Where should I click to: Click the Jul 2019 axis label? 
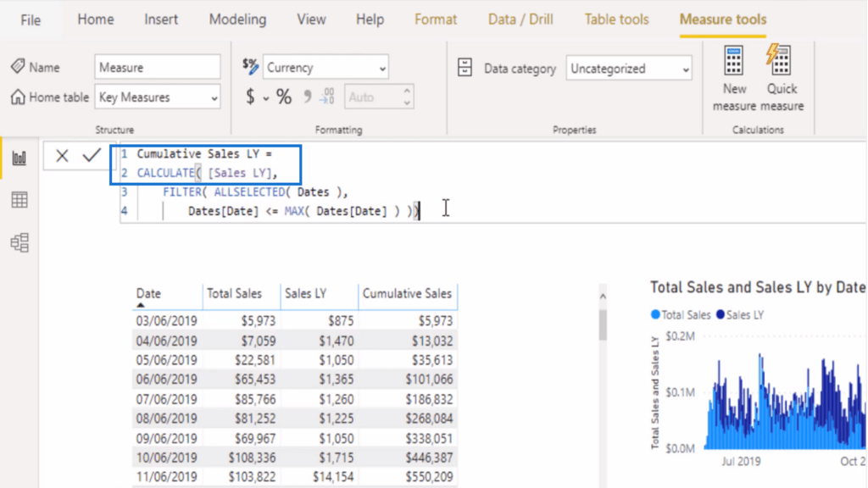[741, 461]
